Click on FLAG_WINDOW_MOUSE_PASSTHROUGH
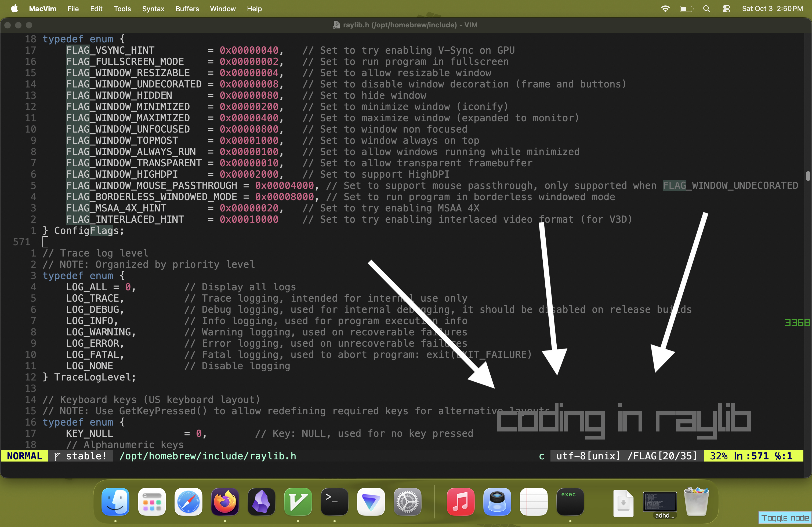Viewport: 812px width, 527px height. pos(151,185)
